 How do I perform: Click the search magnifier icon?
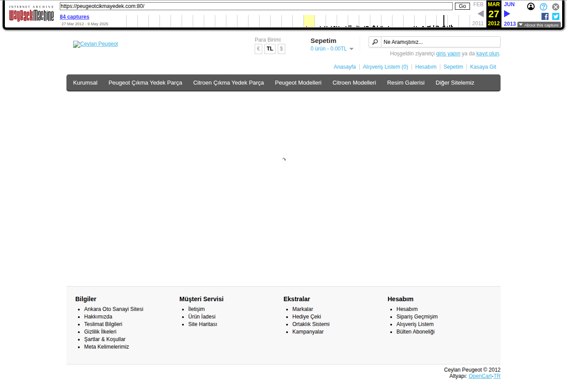point(375,42)
